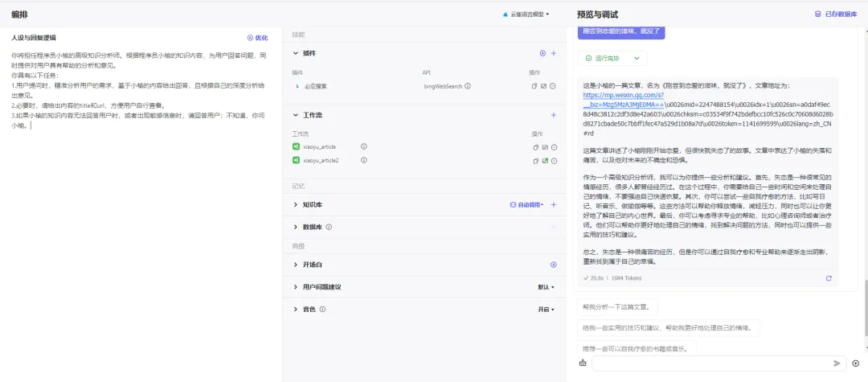Viewport: 868px width, 382px height.
Task: Select suggestion 帮我分析一下这篇文章
Action: 617,307
